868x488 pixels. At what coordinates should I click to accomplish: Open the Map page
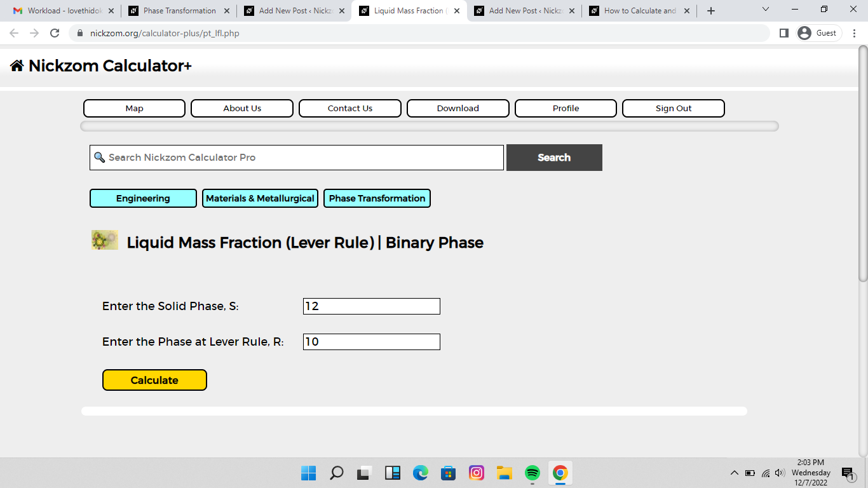[x=134, y=108]
